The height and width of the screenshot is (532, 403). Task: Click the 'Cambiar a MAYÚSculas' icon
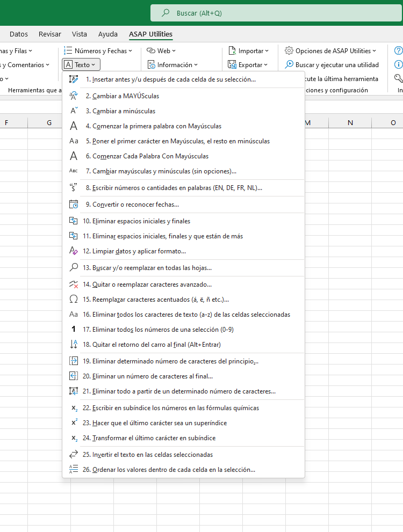click(73, 96)
